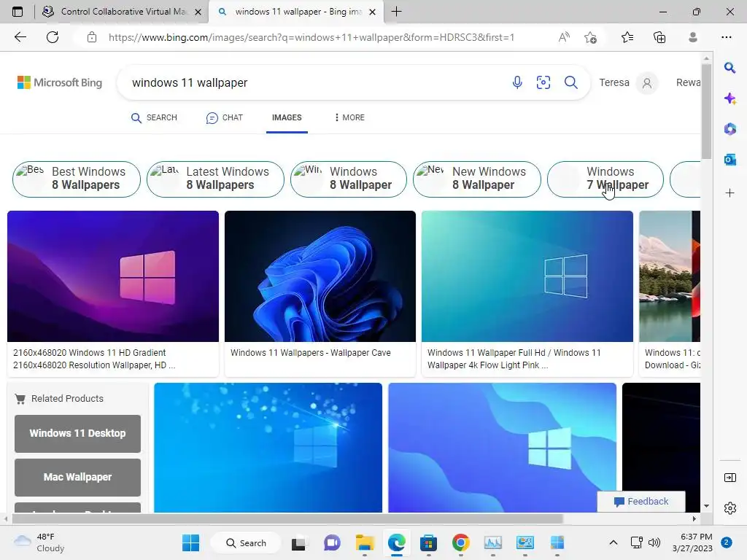Open Windows 11 Wallpapers - Wallpaper Cave link
Screen dimensions: 747x560
[311, 353]
